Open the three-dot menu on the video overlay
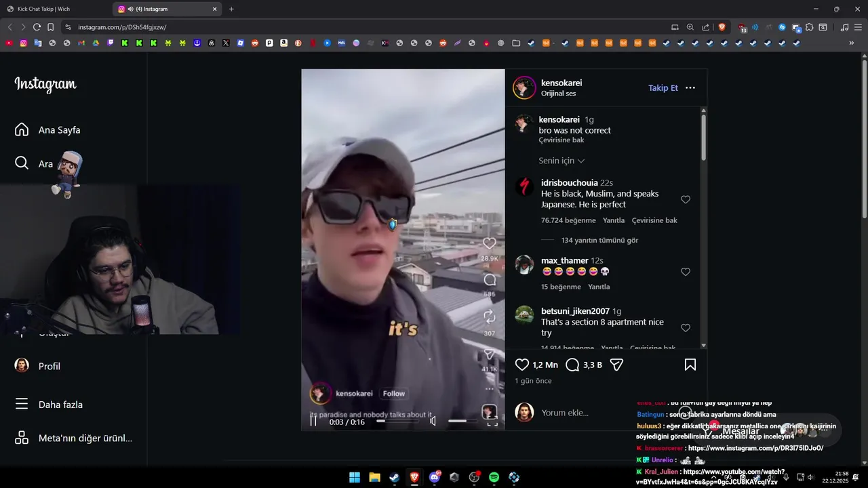The width and height of the screenshot is (868, 488). [489, 389]
